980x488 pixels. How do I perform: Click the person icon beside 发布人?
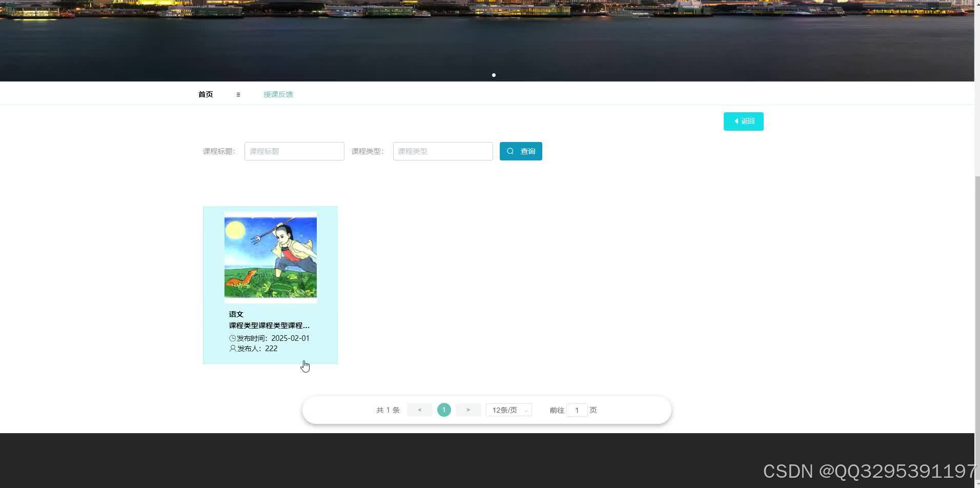point(232,348)
